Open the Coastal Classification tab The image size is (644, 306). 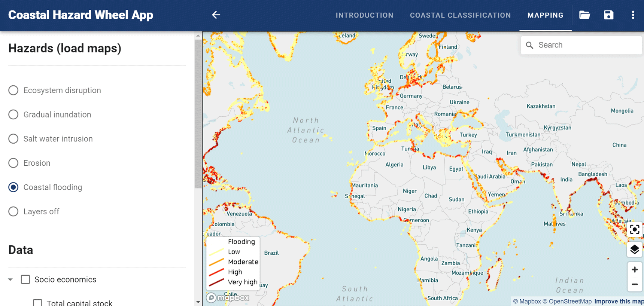click(460, 15)
